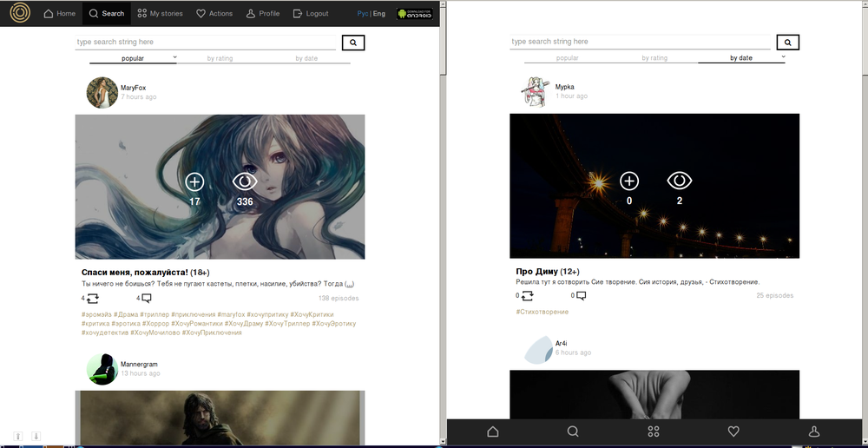Open Home in the top navigation bar

[x=59, y=13]
